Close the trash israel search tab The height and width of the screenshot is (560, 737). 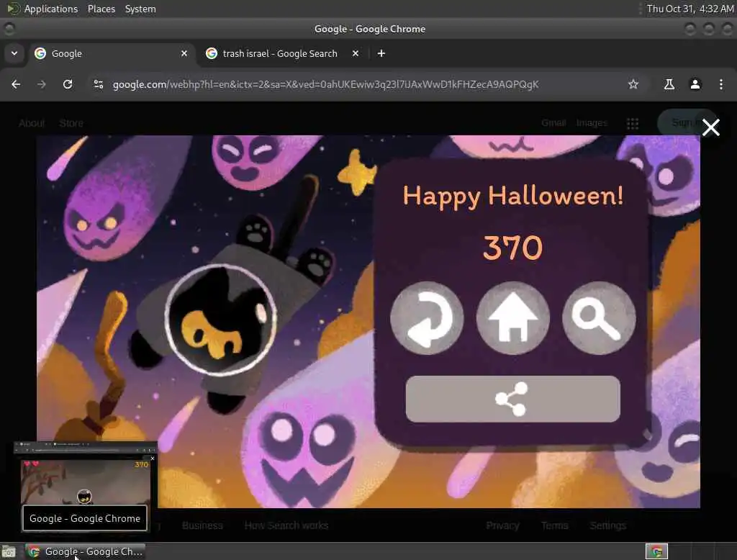[356, 53]
